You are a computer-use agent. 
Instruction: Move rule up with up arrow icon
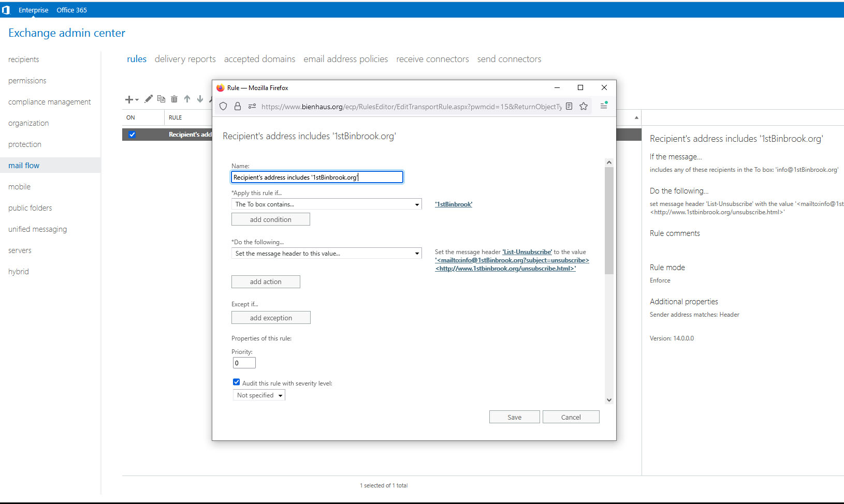tap(187, 99)
